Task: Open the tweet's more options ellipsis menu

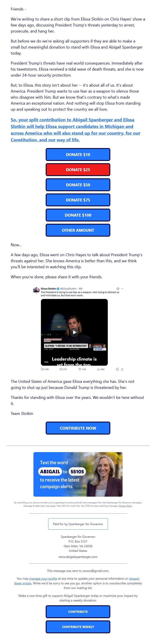Action: [122, 288]
